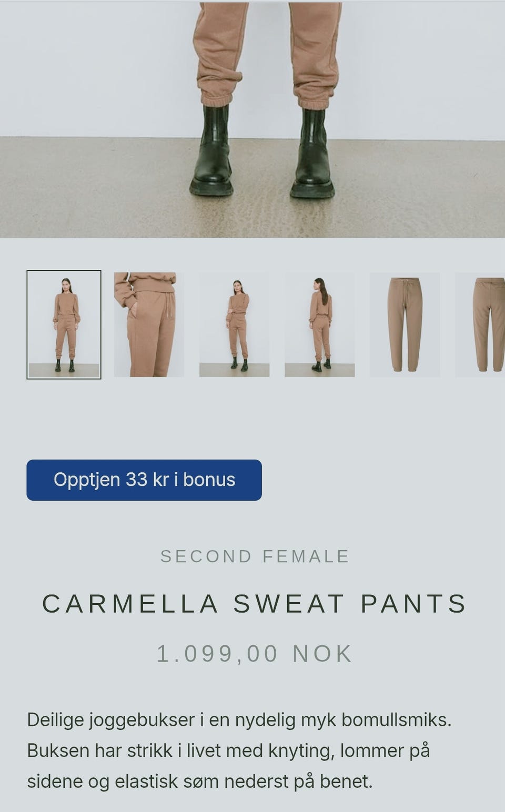Select the flat-lay pants with drawstring thumbnail
This screenshot has width=505, height=812.
tap(405, 324)
